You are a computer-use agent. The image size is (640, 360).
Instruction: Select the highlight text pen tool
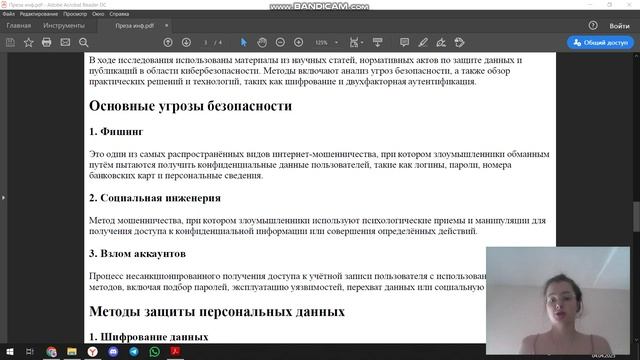[423, 42]
